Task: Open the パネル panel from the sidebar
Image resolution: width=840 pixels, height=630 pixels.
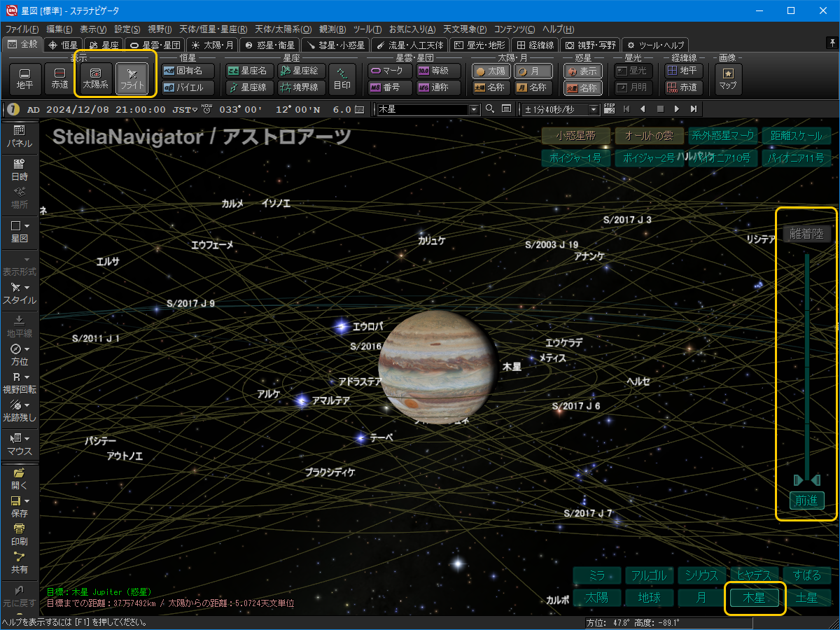Action: click(19, 136)
